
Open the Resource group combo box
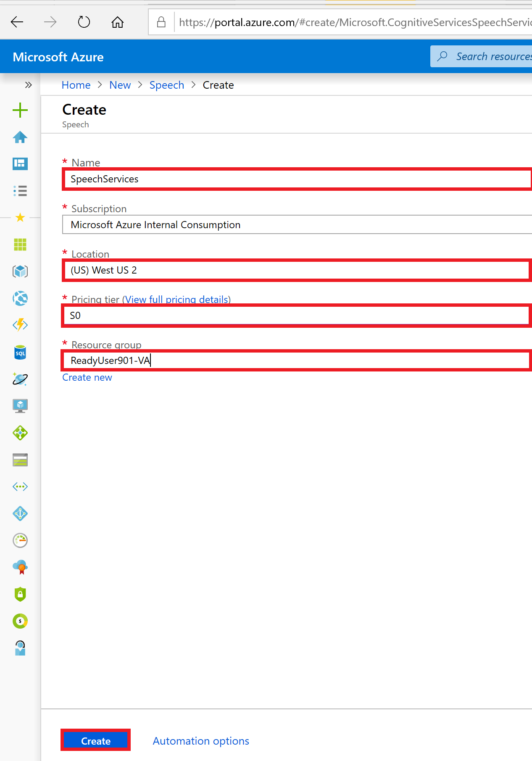point(297,361)
